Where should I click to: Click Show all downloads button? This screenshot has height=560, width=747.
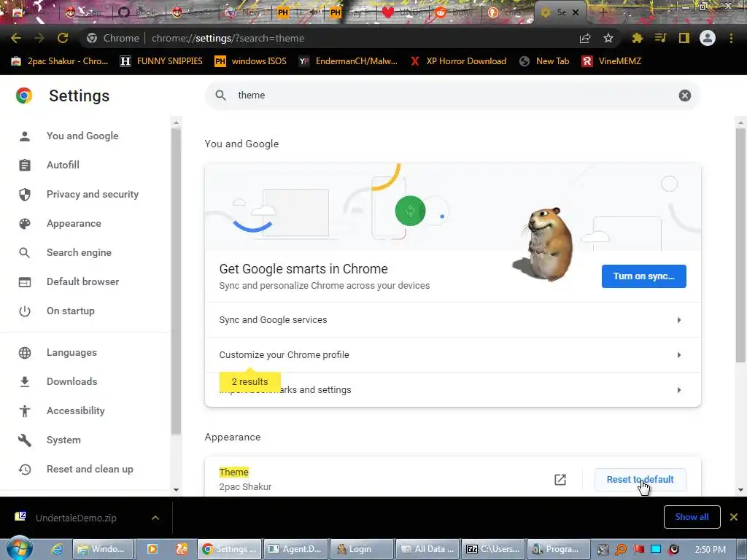pyautogui.click(x=692, y=517)
